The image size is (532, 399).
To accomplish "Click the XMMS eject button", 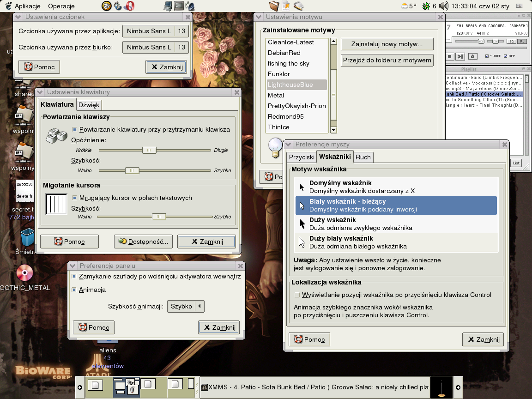I will (472, 56).
